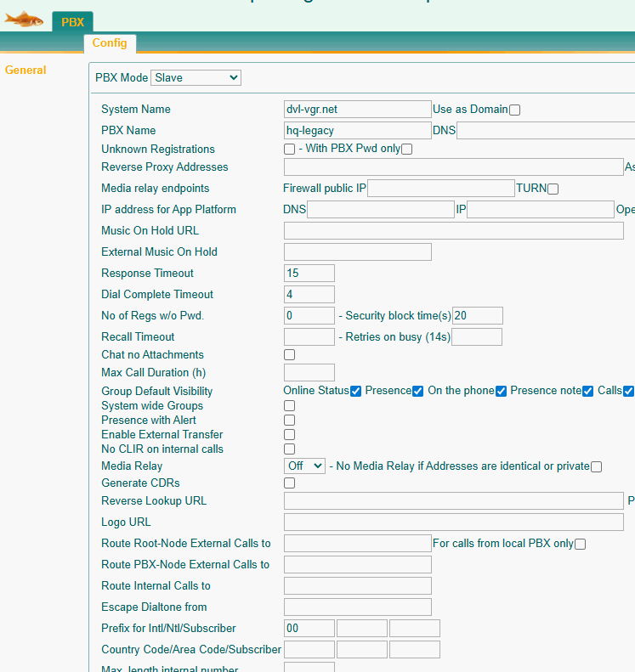Enable Use as Domain checkbox
The image size is (635, 672).
(x=514, y=110)
